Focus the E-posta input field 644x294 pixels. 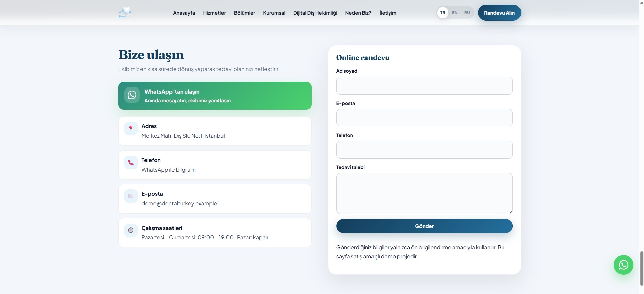pyautogui.click(x=424, y=118)
